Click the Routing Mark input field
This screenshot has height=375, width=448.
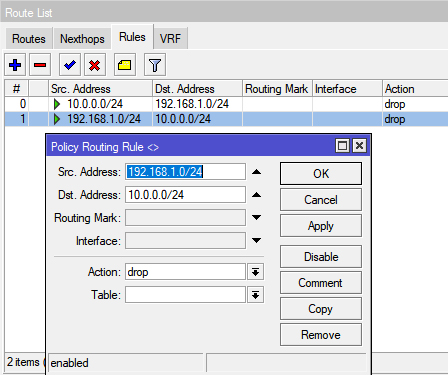[x=185, y=218]
